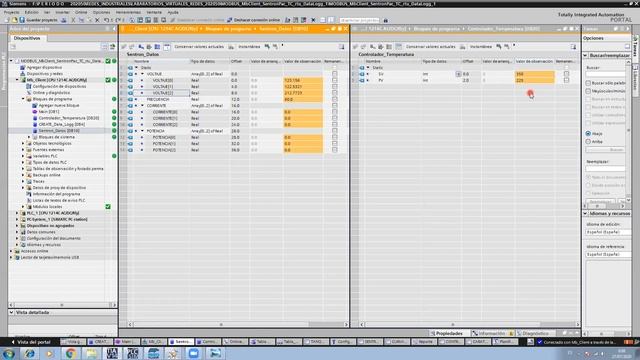Open Google Chrome from the taskbar

[x=70, y=353]
